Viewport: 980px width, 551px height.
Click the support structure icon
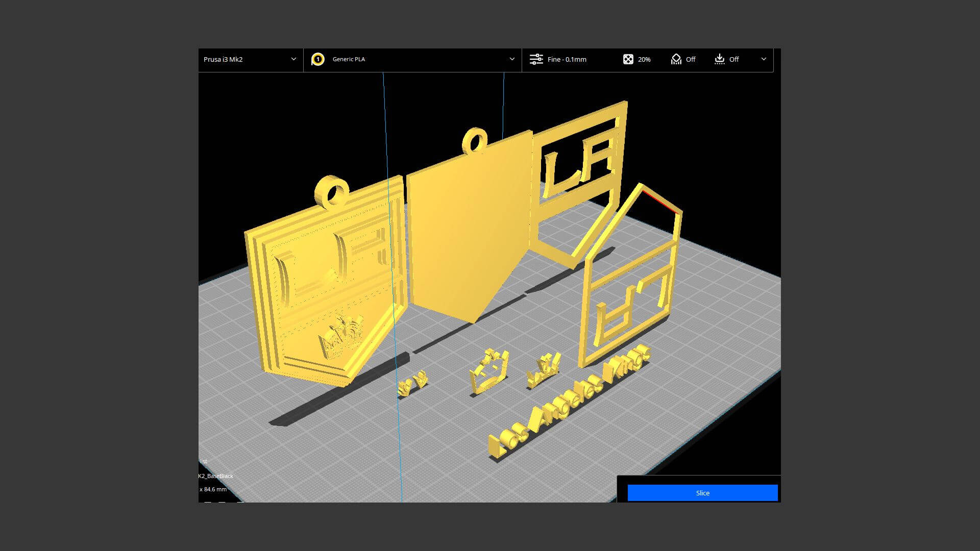(x=676, y=59)
